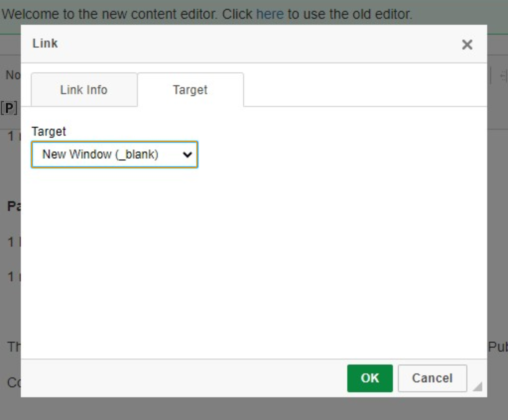This screenshot has height=420, width=508.
Task: Click the 'here' link for old editor
Action: [270, 14]
